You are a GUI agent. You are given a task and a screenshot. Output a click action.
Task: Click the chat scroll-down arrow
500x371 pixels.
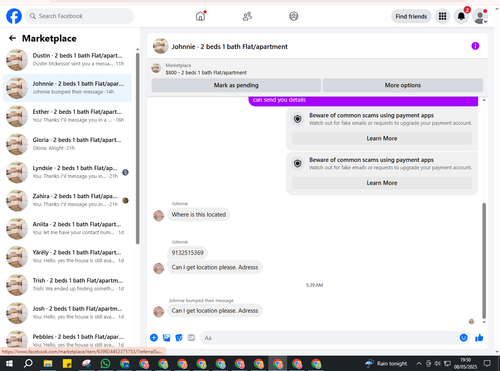click(x=484, y=322)
